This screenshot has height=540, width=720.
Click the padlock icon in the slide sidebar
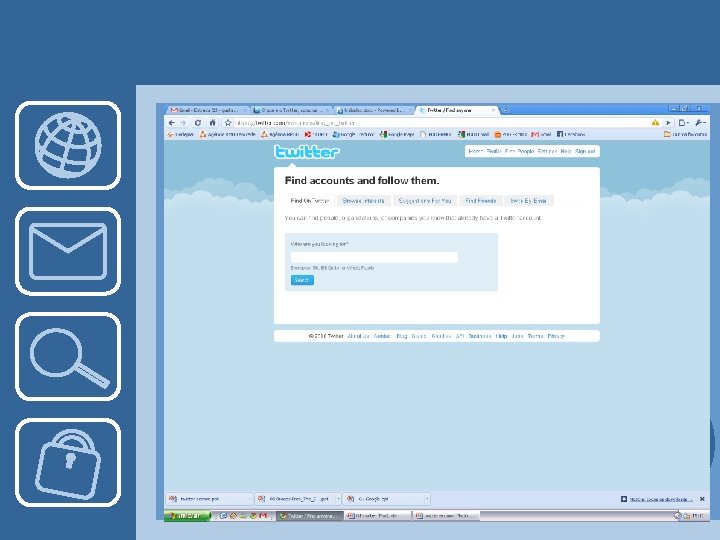(x=68, y=464)
